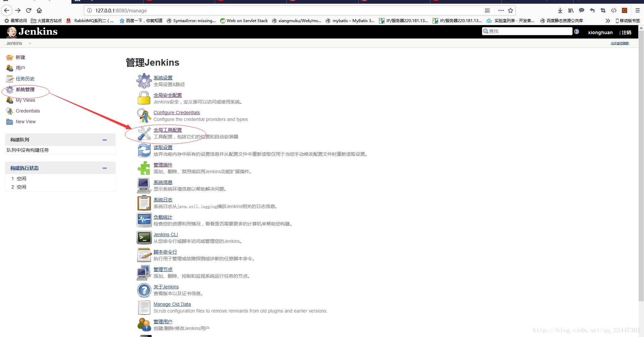Image resolution: width=644 pixels, height=337 pixels.
Task: Click the 全局工具配置 wrench icon
Action: tap(144, 133)
